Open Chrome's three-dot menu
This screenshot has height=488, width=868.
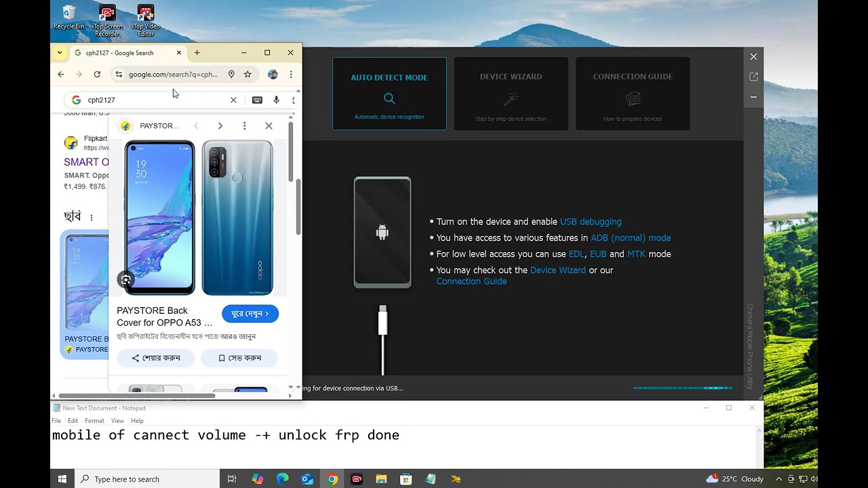pos(291,75)
